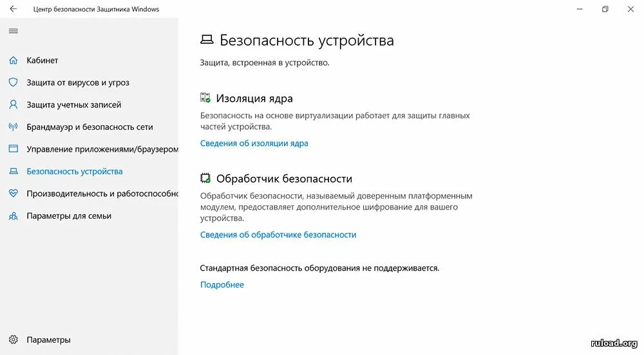This screenshot has width=644, height=355.
Task: Toggle the hamburger navigation menu
Action: (x=13, y=31)
